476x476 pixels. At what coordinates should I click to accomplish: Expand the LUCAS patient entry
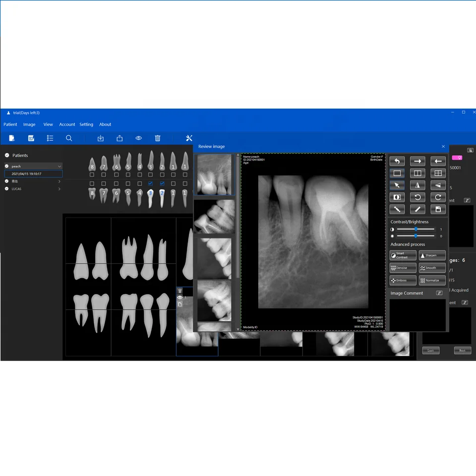[x=59, y=189]
